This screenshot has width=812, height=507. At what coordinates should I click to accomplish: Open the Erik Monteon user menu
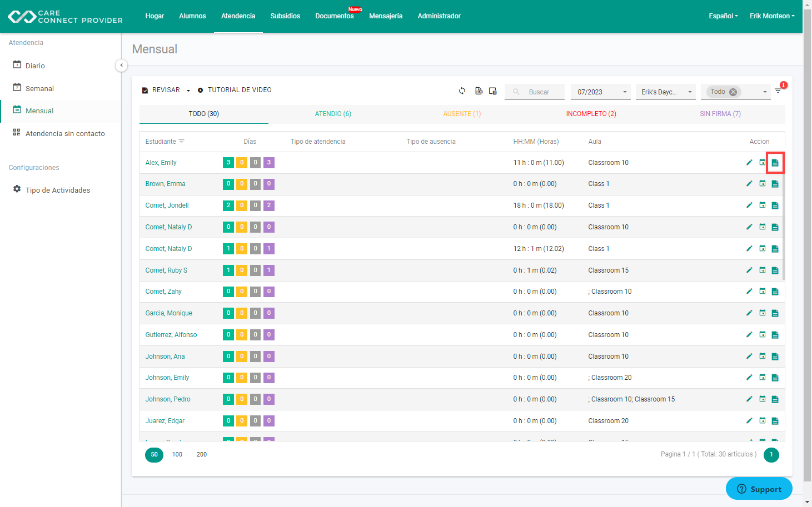[772, 16]
